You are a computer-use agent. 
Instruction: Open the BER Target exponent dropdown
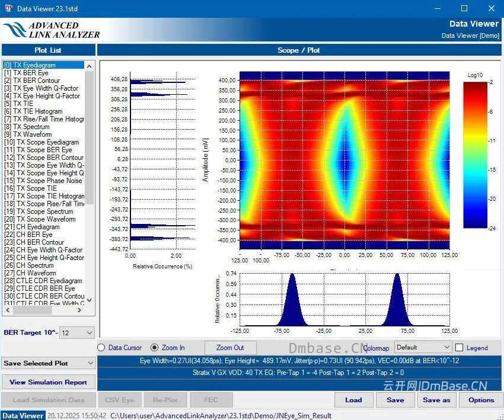(x=77, y=333)
